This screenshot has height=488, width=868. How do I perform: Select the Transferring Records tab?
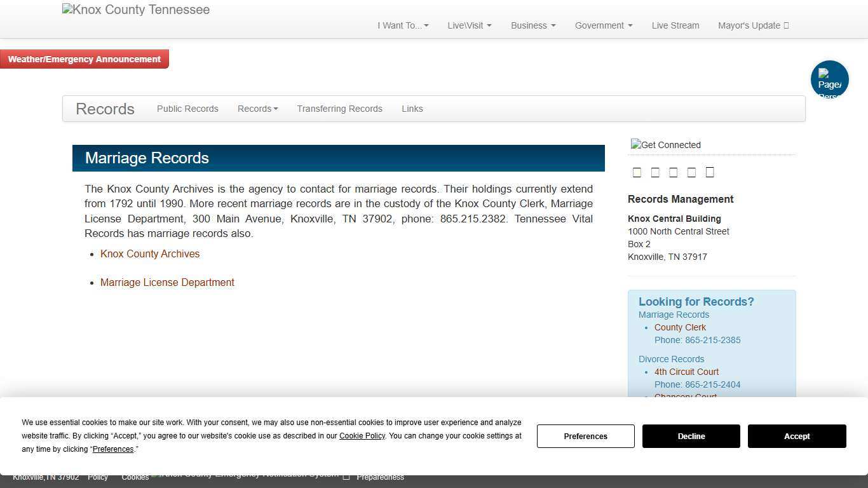[x=339, y=109]
